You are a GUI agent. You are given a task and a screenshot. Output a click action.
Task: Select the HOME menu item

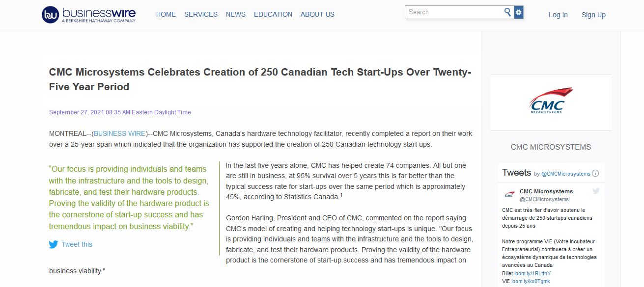coord(166,14)
